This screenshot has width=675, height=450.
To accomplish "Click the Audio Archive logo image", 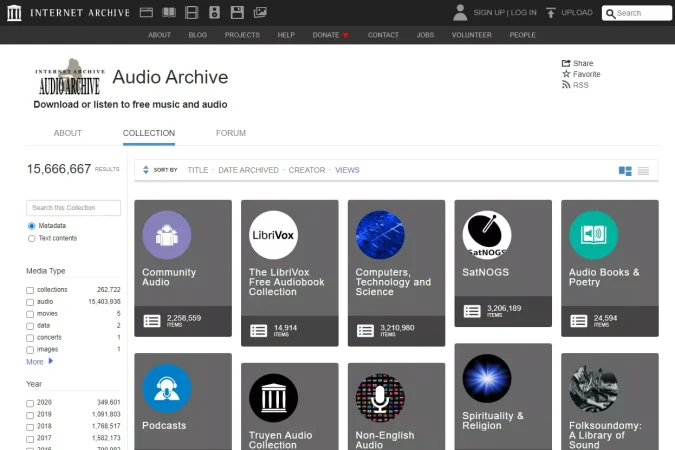I will point(70,77).
